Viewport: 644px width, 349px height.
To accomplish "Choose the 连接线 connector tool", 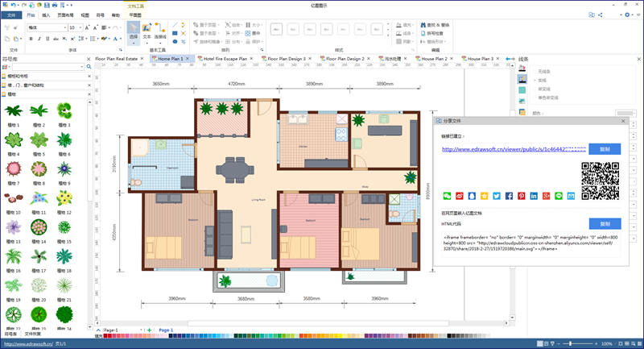I will point(160,31).
